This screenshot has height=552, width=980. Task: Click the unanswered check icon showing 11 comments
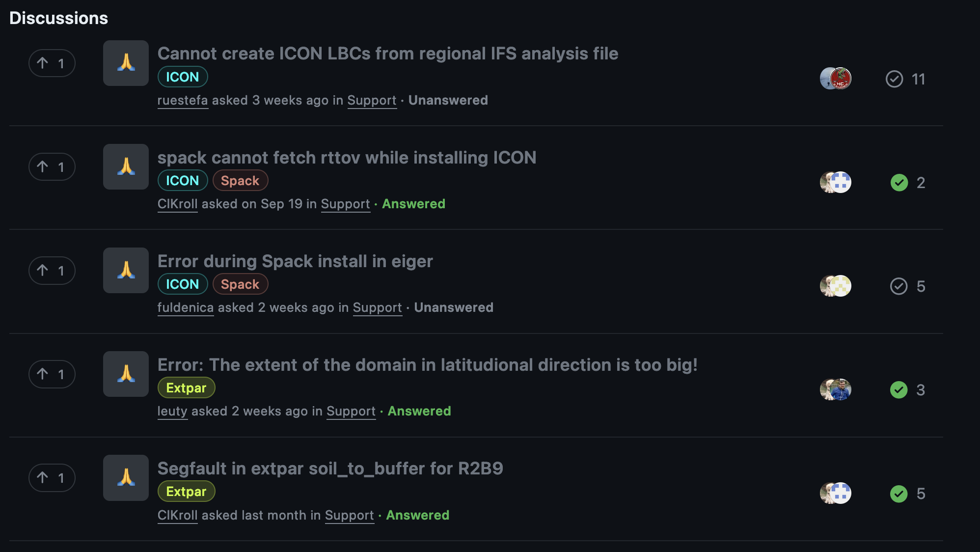click(x=894, y=79)
